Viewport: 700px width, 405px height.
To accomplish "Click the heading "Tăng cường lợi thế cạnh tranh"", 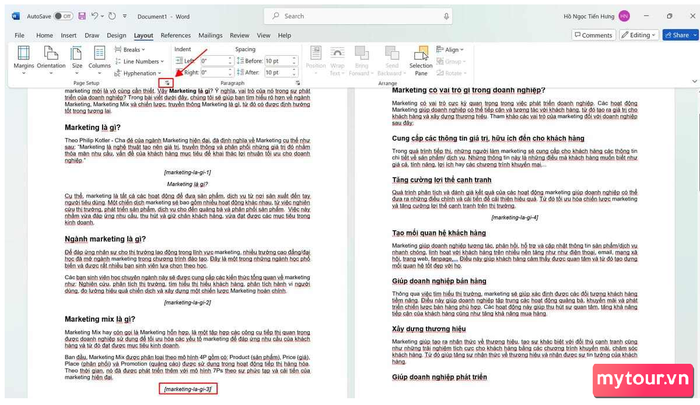I will click(x=442, y=180).
